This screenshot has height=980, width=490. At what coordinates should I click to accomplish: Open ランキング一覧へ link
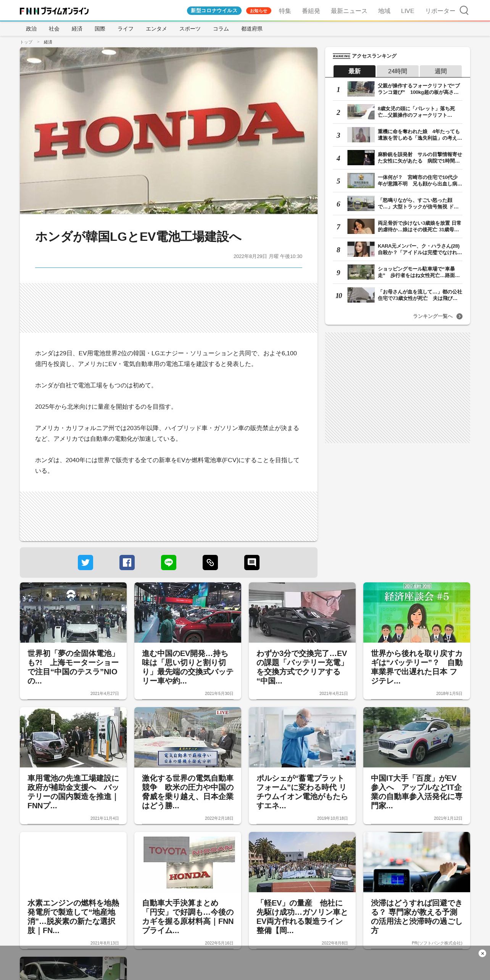click(433, 316)
